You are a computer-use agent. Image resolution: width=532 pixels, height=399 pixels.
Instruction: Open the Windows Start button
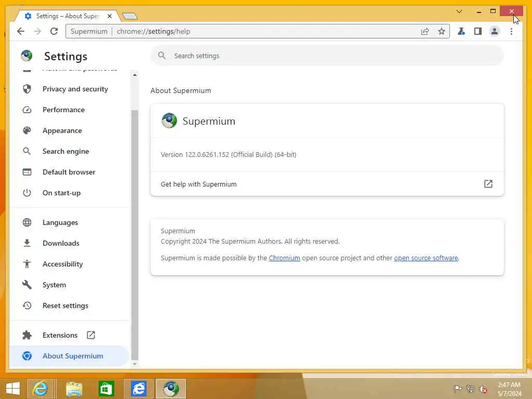[13, 389]
